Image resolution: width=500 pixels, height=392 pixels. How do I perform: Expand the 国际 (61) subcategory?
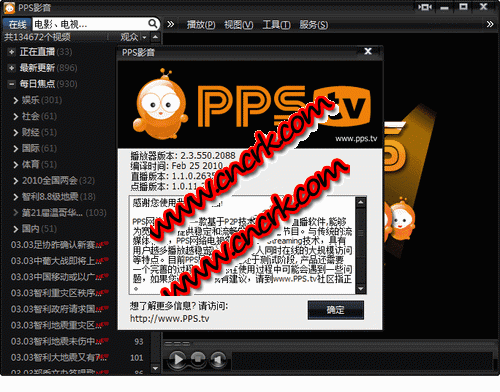tap(15, 148)
